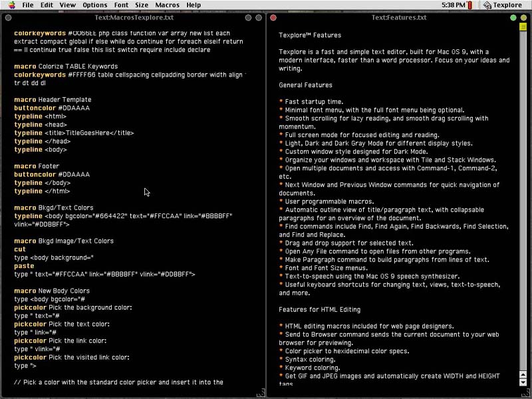Click the 'Text-to-speech using the Mac OS 9' bullet
The width and height of the screenshot is (532, 399).
(x=369, y=276)
